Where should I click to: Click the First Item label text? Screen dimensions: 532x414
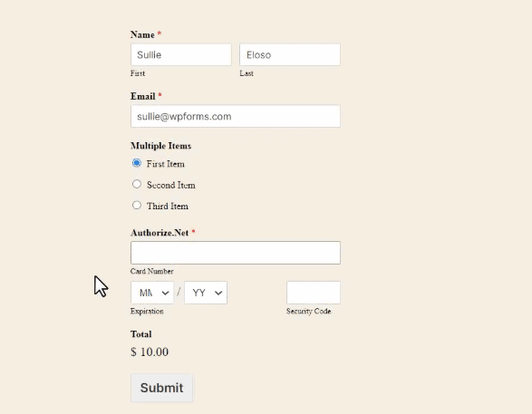point(166,164)
